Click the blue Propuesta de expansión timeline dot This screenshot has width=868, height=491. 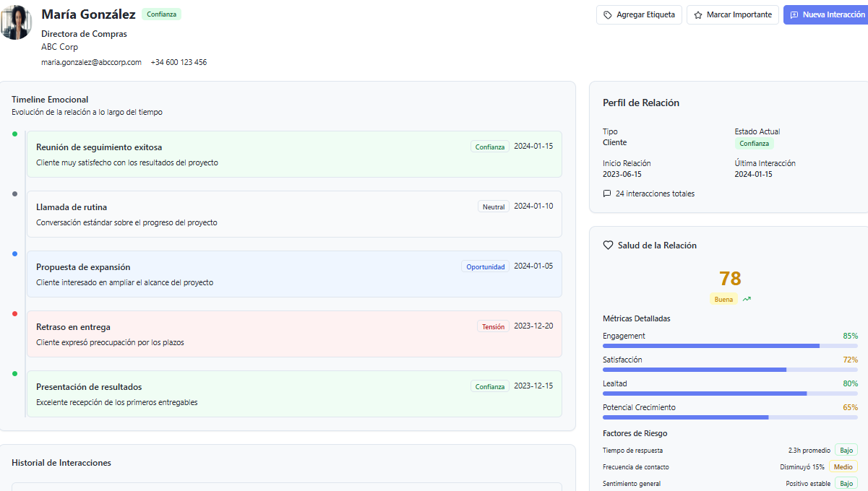click(14, 253)
